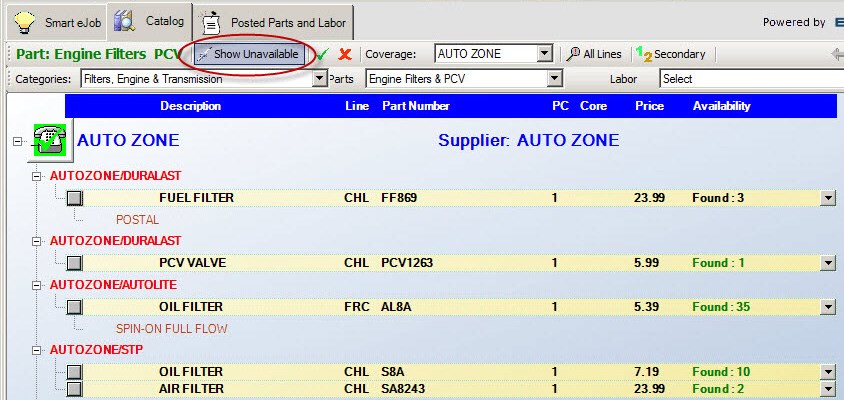Click the red X cancel icon
This screenshot has width=844, height=400.
coord(345,54)
